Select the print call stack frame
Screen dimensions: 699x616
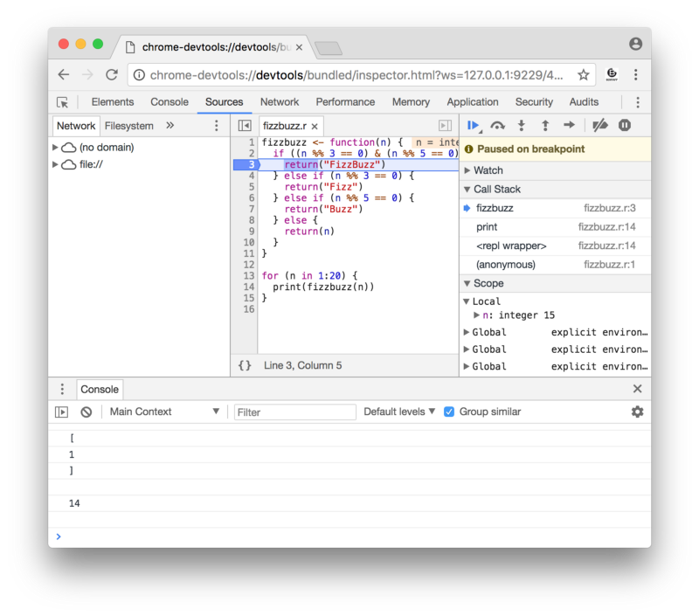click(487, 227)
